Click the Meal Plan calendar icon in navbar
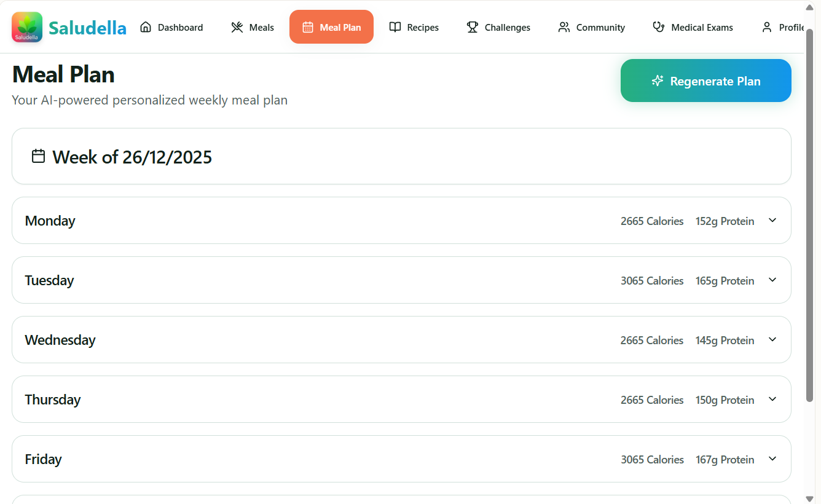This screenshot has height=504, width=821. [x=308, y=27]
